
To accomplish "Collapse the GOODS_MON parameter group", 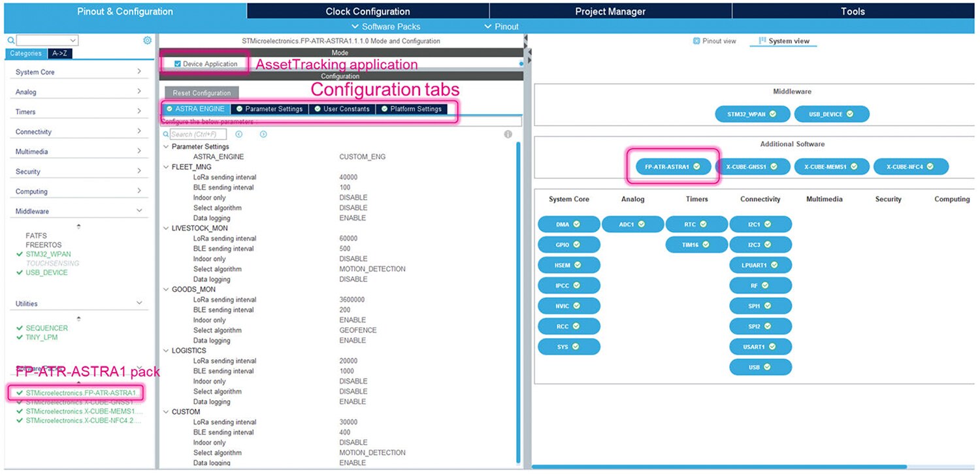I will 166,289.
